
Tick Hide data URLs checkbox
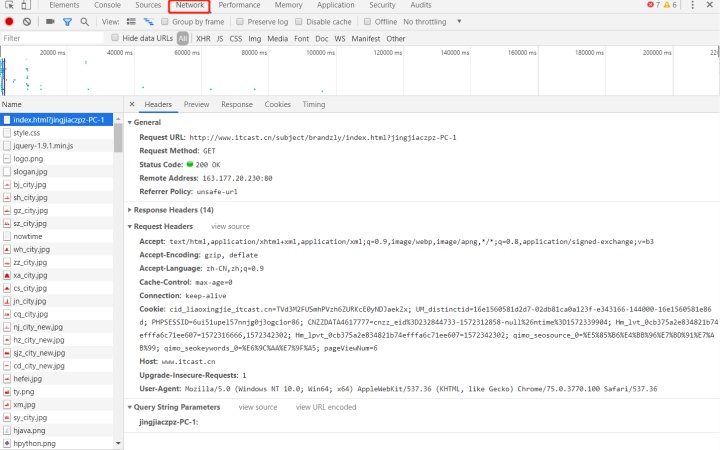pyautogui.click(x=115, y=38)
